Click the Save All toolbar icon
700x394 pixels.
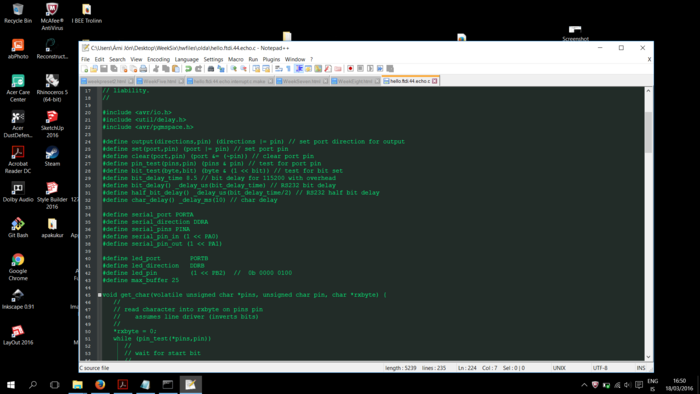[x=114, y=69]
